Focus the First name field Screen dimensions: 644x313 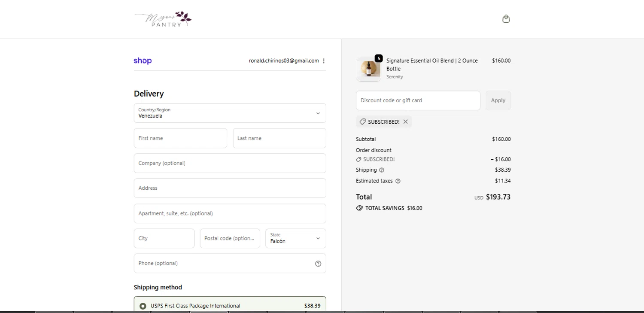point(180,138)
